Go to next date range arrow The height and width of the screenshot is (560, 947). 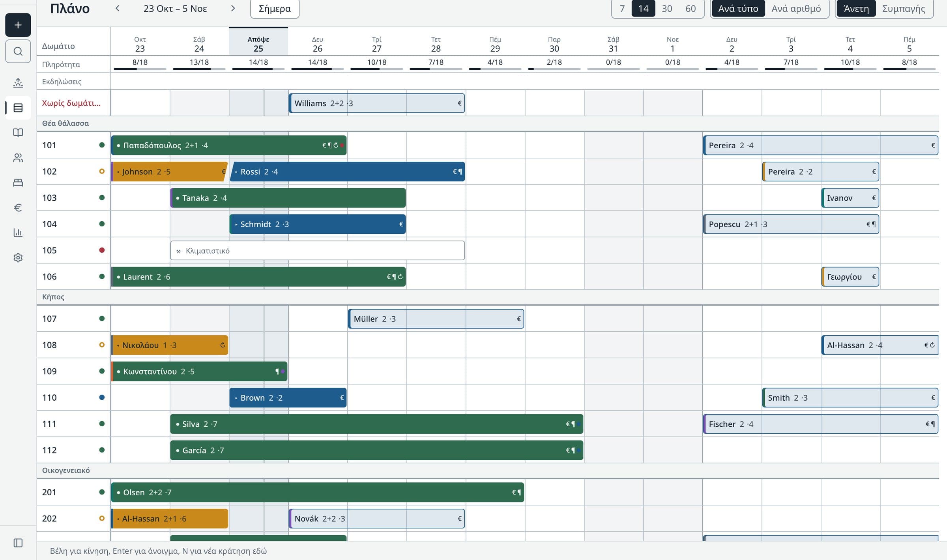pyautogui.click(x=233, y=8)
